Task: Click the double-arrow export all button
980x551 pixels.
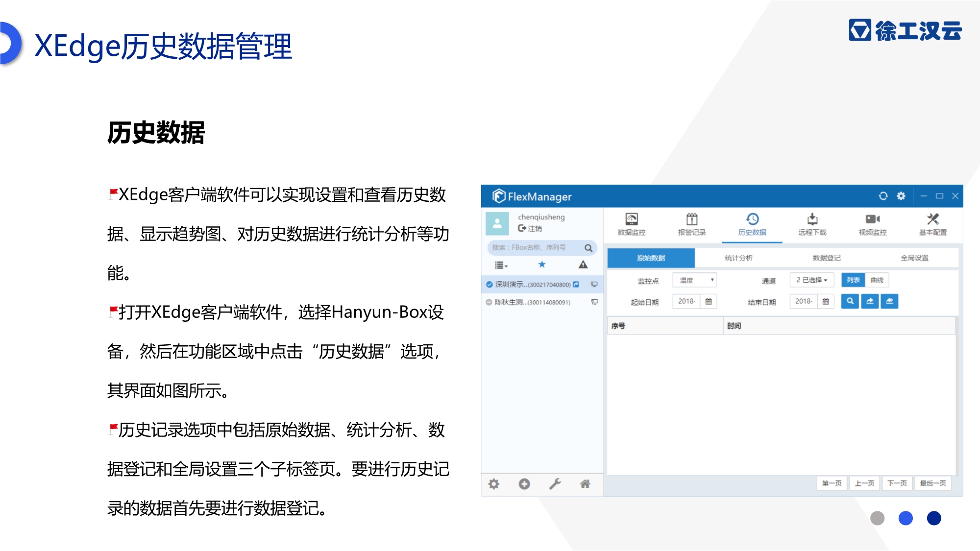Action: click(889, 301)
